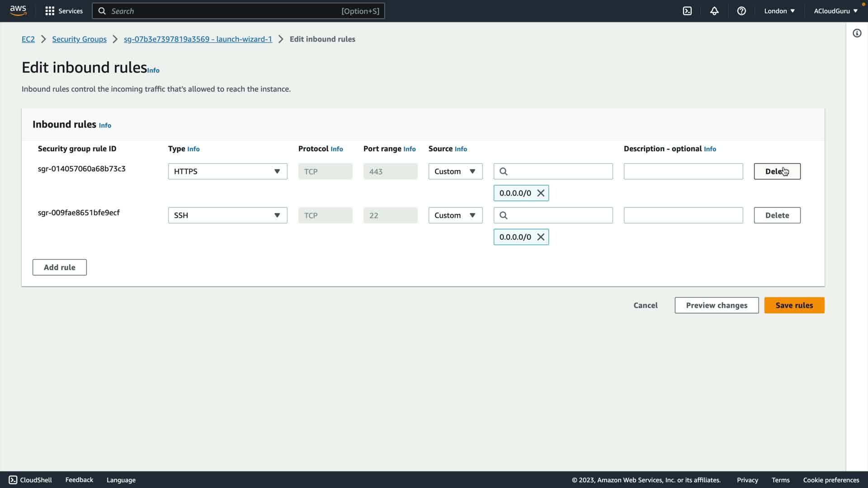Viewport: 868px width, 488px height.
Task: Open CloudShell from the top navigation bar
Action: click(687, 11)
